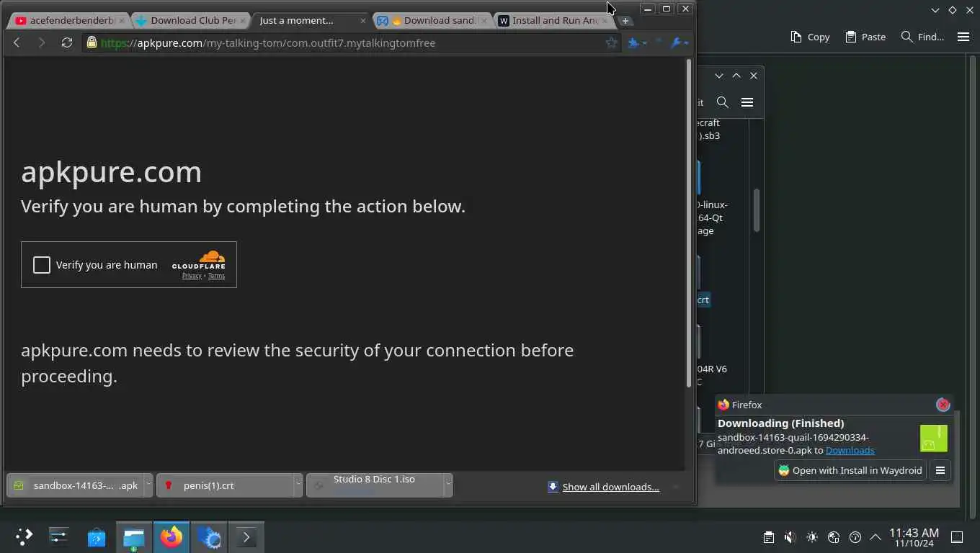Open search in the file manager window
The height and width of the screenshot is (553, 980).
(723, 102)
